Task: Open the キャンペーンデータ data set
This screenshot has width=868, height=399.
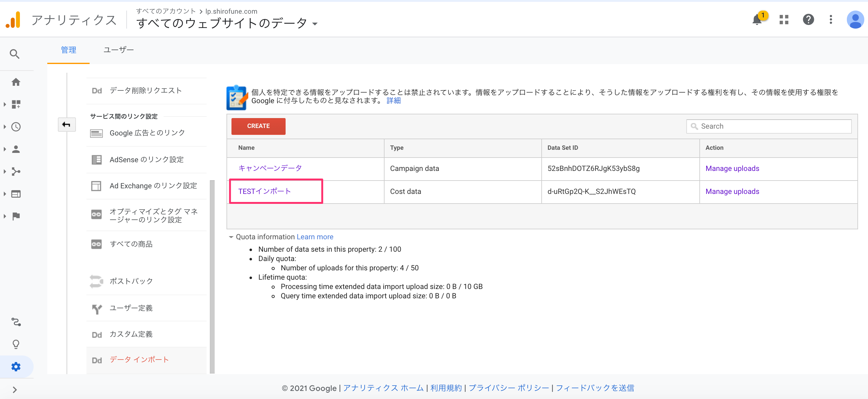Action: point(270,168)
